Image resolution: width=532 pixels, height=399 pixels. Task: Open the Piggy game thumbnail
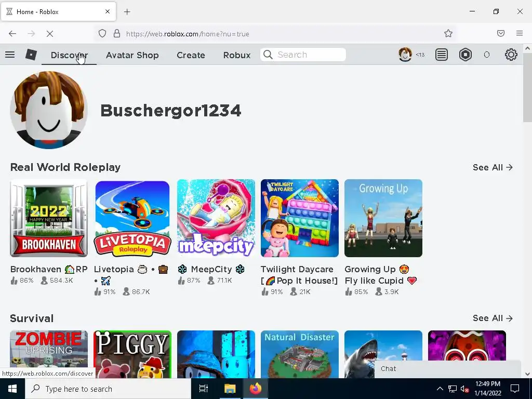point(132,354)
